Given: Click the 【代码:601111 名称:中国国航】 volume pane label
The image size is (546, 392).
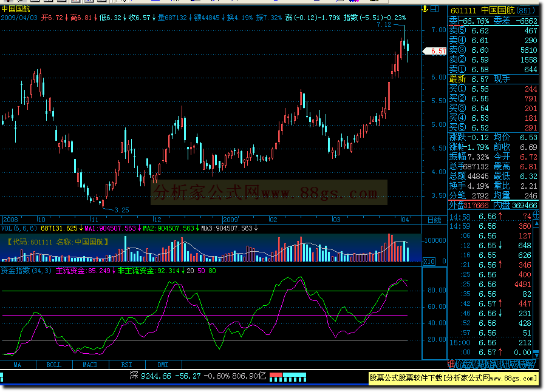Looking at the screenshot, I should click(x=58, y=242).
